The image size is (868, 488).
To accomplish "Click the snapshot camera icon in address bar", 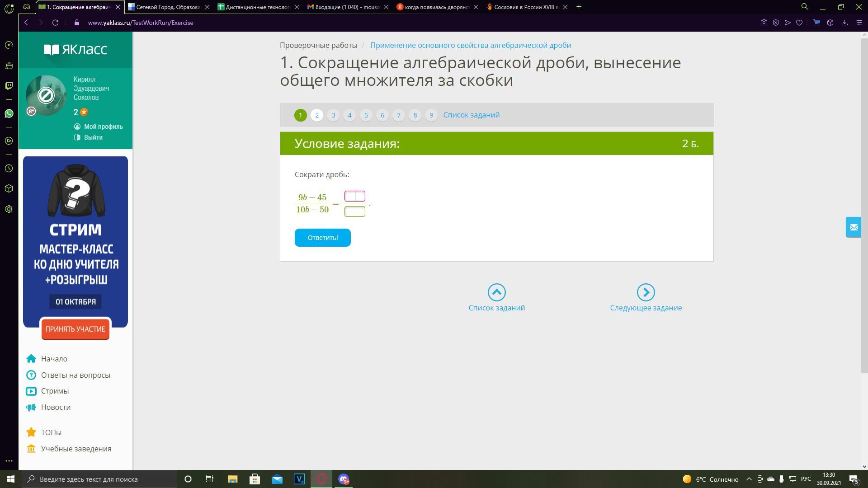I will point(764,23).
